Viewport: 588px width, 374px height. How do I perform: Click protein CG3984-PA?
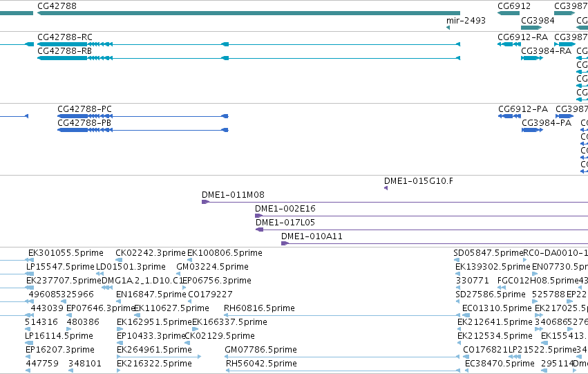click(532, 130)
